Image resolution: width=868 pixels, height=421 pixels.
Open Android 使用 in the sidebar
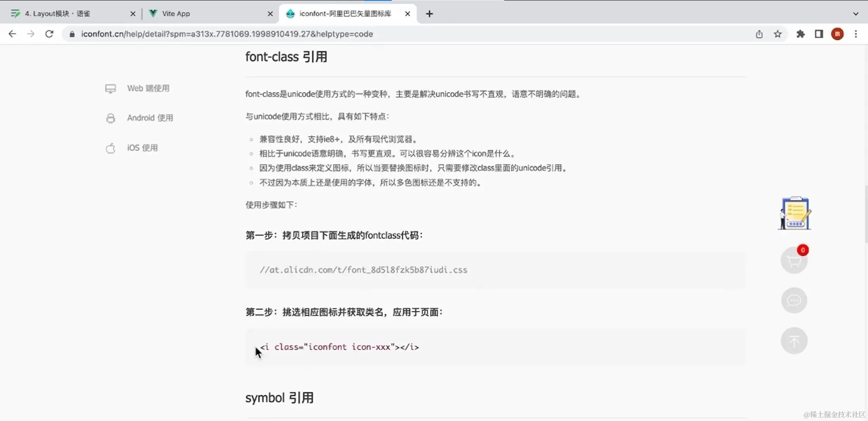(150, 118)
